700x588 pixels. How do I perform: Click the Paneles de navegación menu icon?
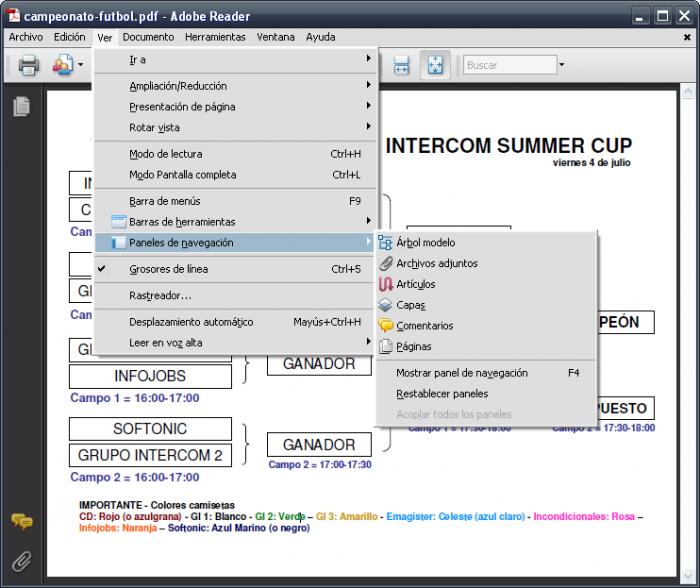pos(118,242)
